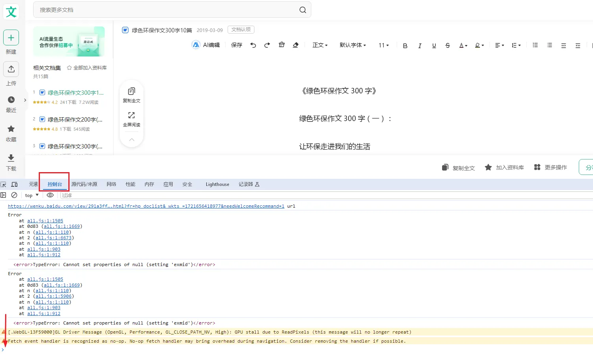This screenshot has height=364, width=593.
Task: Insert a numbered list
Action: pos(535,45)
